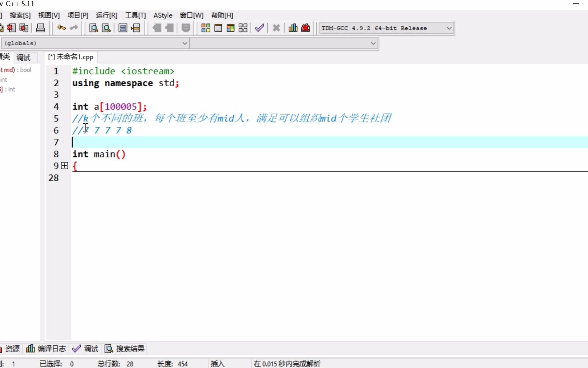The width and height of the screenshot is (588, 368).
Task: Expand the folded code block at line 9
Action: [x=65, y=166]
